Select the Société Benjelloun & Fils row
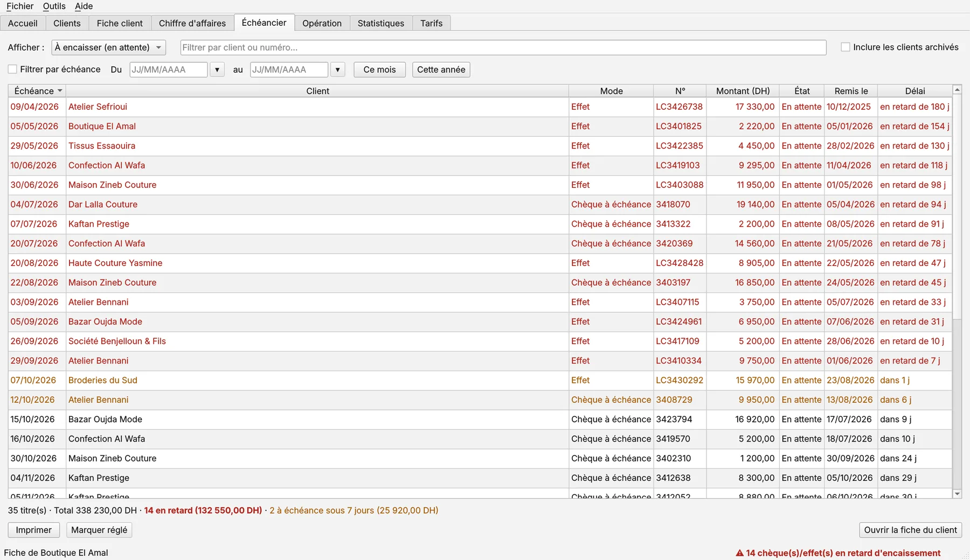The width and height of the screenshot is (970, 560). click(x=480, y=341)
